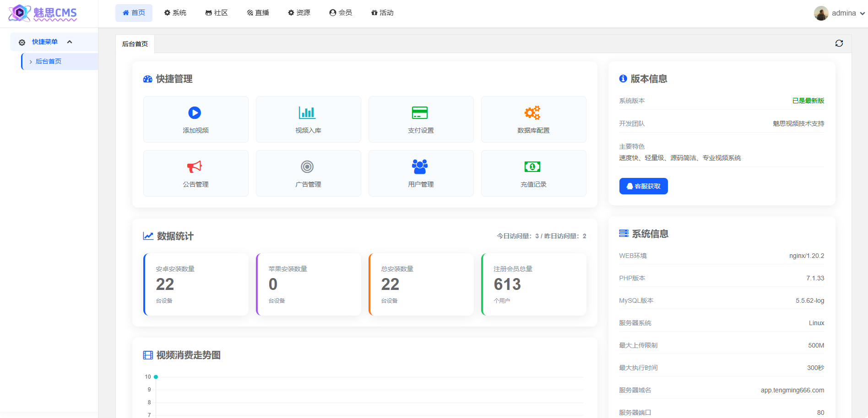Open 支付设置 payment settings
868x418 pixels.
pos(420,119)
